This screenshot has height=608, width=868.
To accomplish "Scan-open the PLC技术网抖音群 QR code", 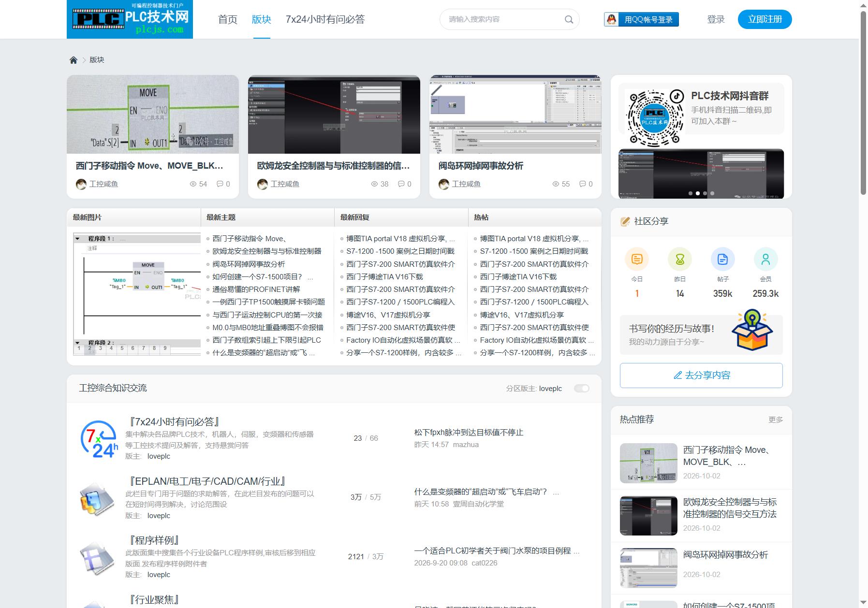I will (655, 117).
